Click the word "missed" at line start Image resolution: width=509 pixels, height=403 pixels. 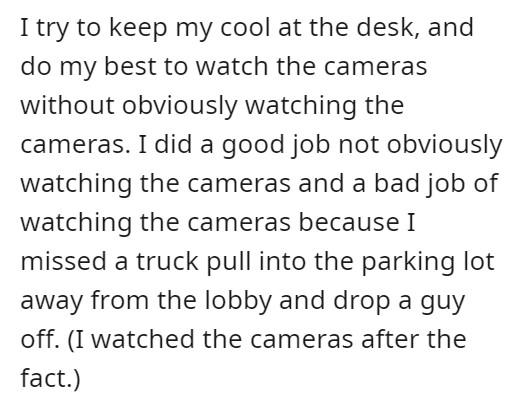click(x=65, y=261)
